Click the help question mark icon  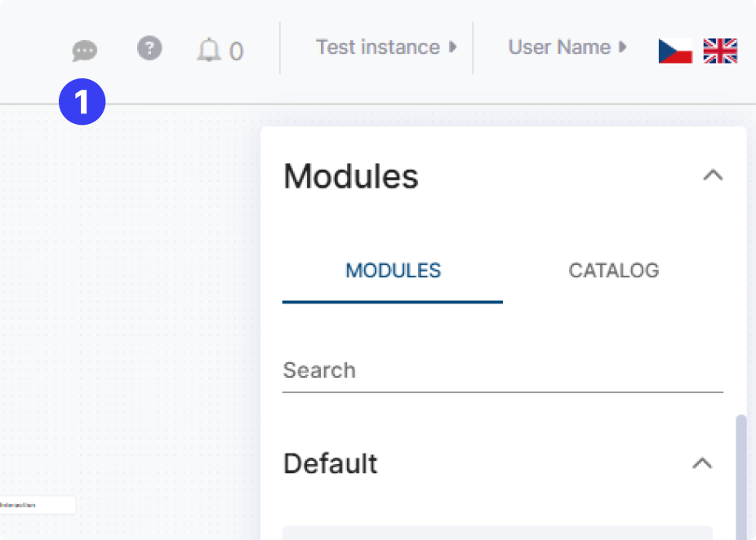click(149, 49)
